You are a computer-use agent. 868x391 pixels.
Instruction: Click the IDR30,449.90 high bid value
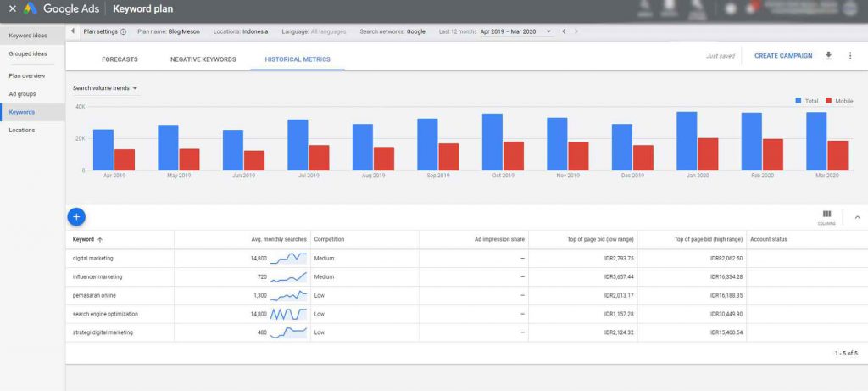click(x=726, y=314)
